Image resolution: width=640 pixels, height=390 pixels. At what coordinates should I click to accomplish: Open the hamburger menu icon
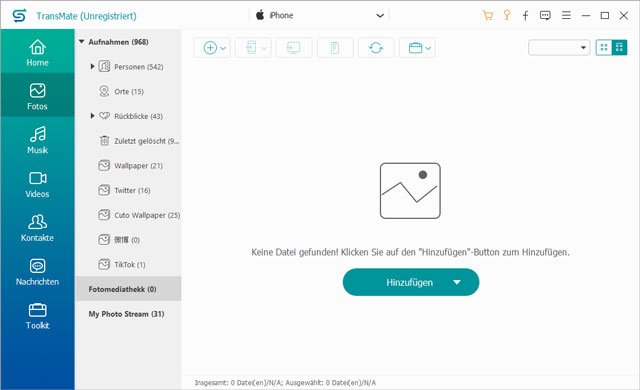[x=566, y=16]
